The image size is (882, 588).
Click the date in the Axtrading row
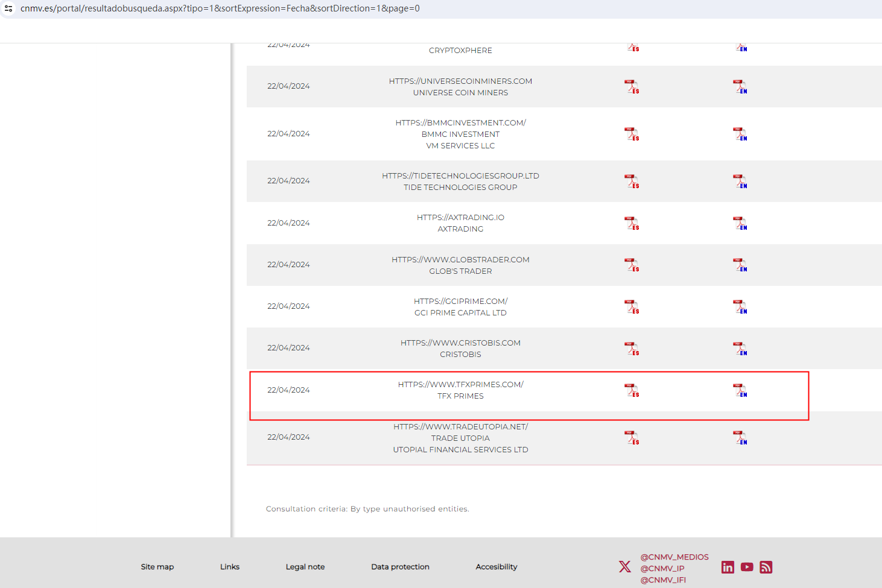coord(288,223)
